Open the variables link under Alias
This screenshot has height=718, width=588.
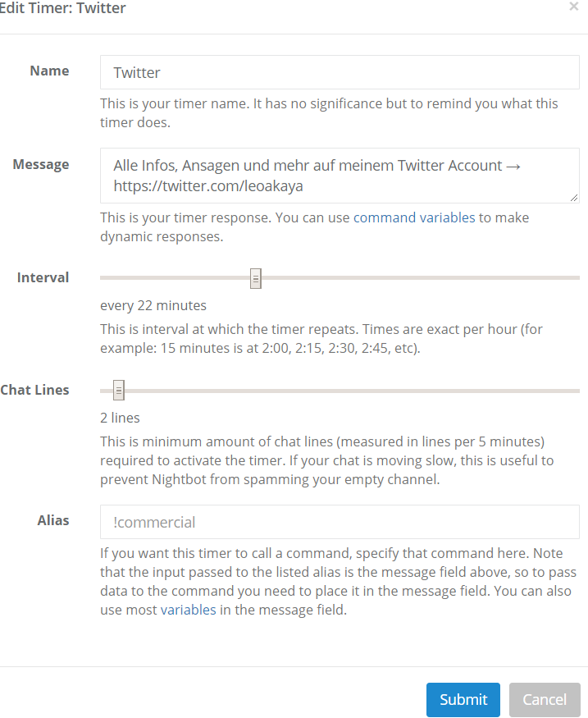[195, 611]
